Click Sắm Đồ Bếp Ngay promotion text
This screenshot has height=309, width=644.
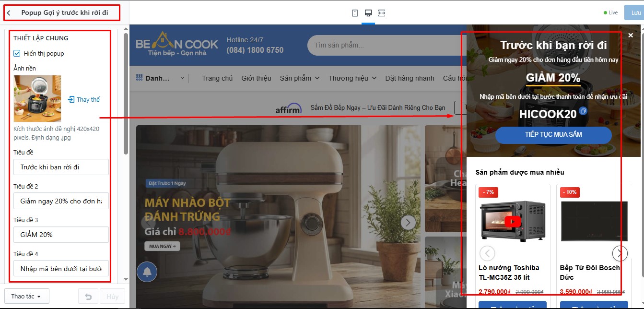click(378, 108)
